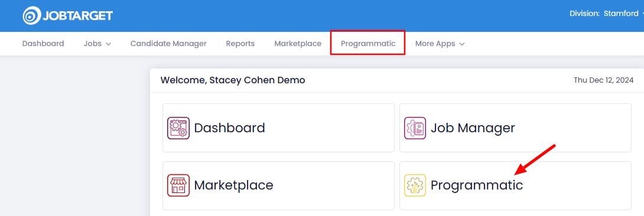The image size is (644, 216).
Task: Click the Job Manager tile icon
Action: (415, 128)
